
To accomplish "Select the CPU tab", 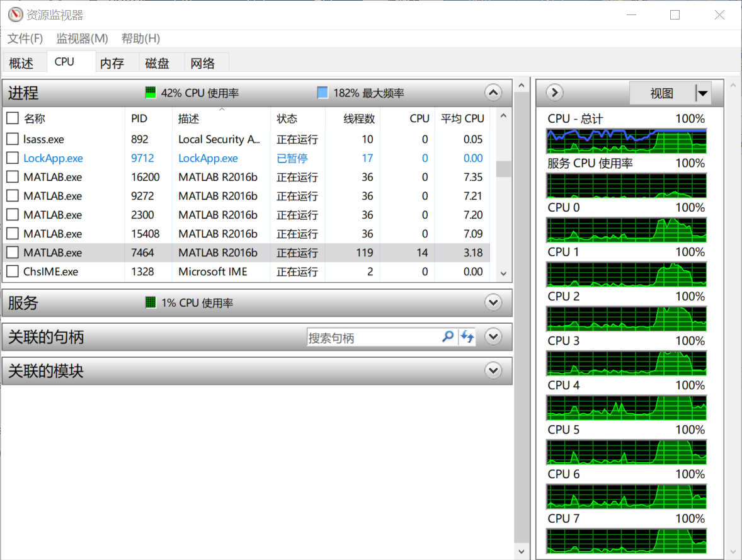I will click(x=71, y=62).
